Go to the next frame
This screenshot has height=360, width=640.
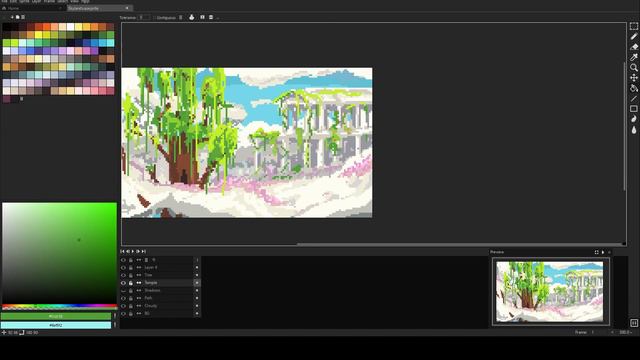point(138,251)
